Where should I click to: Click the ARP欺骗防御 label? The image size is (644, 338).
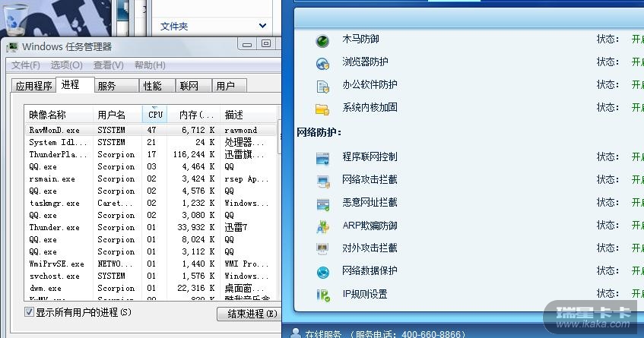pyautogui.click(x=370, y=225)
